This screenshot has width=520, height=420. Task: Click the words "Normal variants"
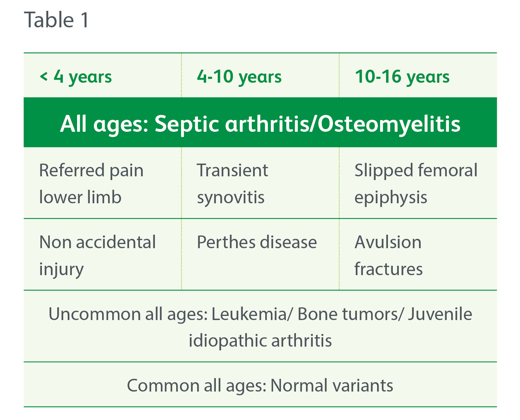coord(331,385)
